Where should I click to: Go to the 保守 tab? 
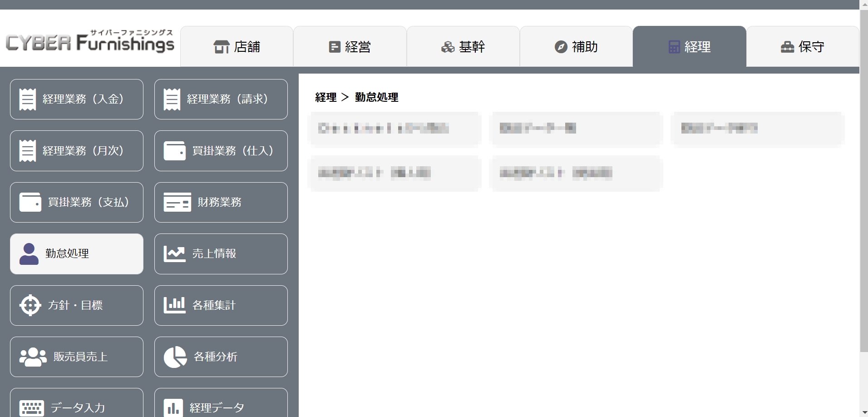point(803,47)
